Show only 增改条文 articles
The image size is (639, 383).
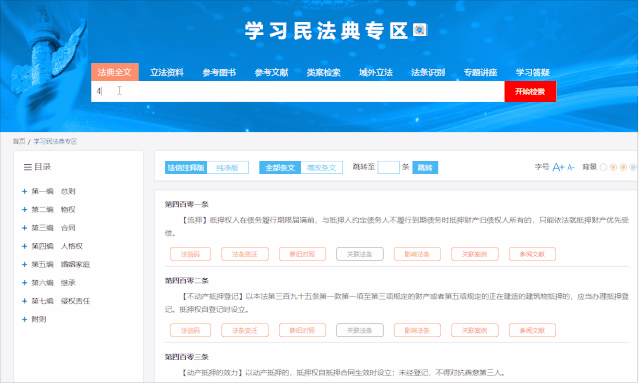pos(322,167)
